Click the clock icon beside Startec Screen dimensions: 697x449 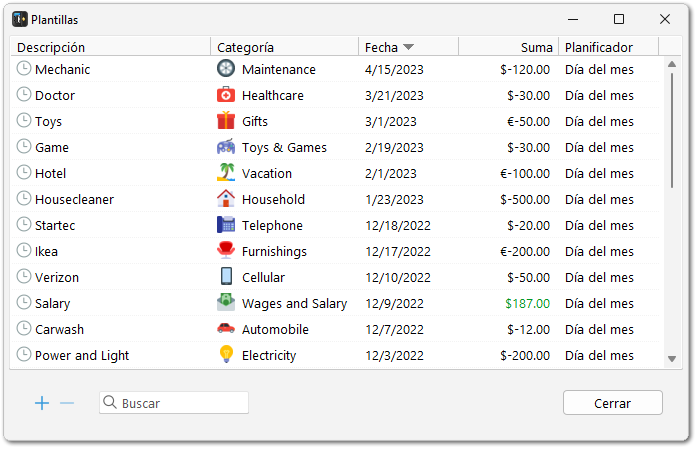tap(24, 224)
